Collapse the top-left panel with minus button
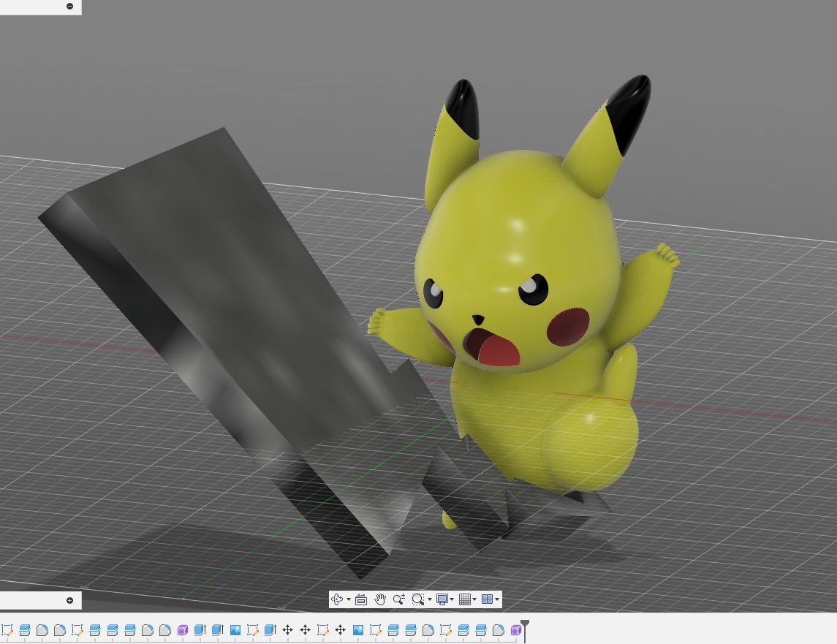The image size is (837, 644). [70, 6]
